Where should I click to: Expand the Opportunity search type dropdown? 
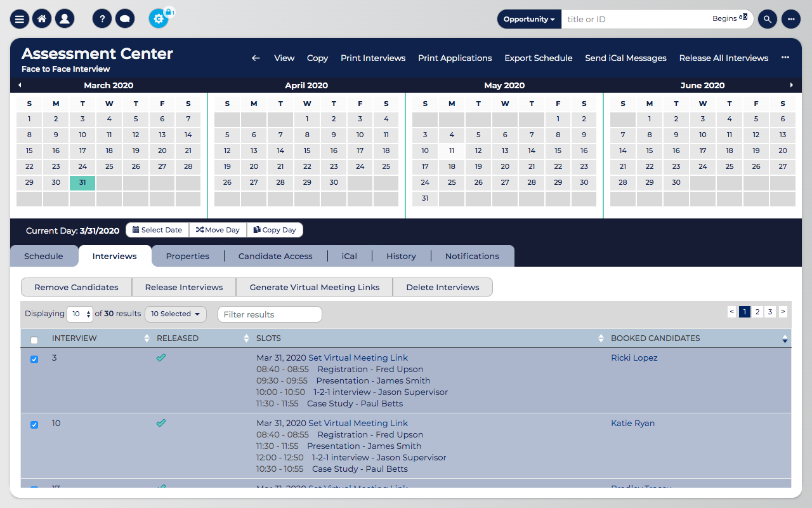click(529, 19)
